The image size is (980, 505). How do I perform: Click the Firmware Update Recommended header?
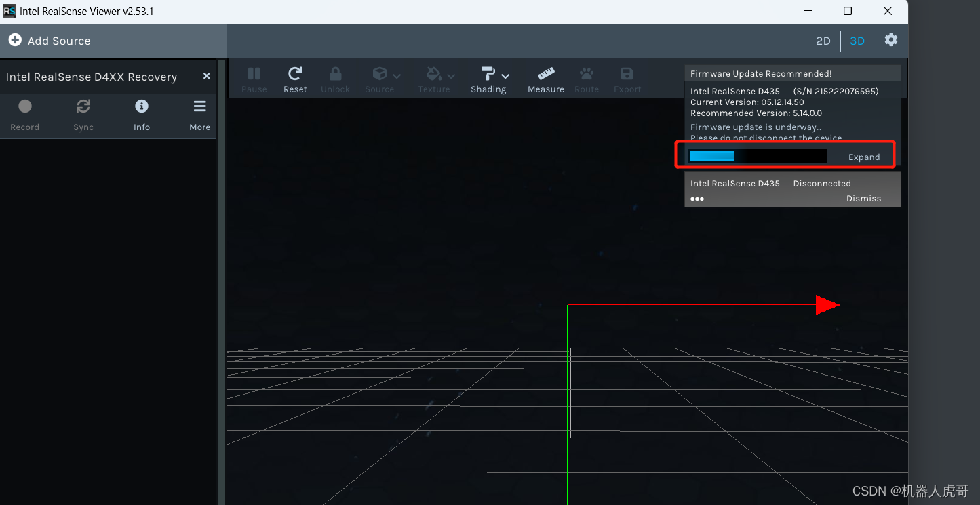click(x=761, y=73)
